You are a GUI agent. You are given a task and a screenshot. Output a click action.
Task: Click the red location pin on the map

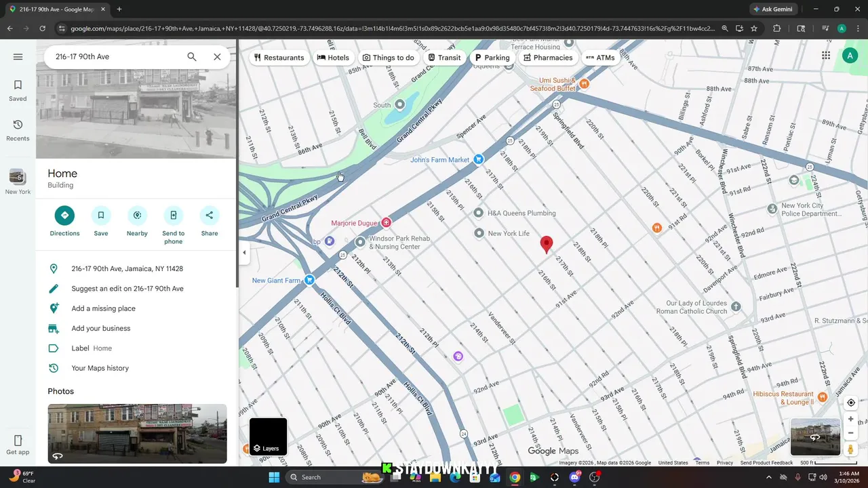click(546, 245)
